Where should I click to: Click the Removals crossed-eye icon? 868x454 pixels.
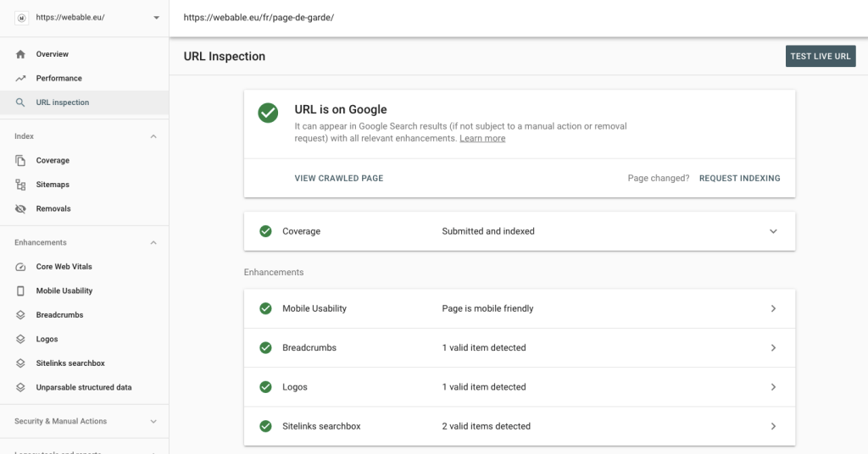pos(20,209)
